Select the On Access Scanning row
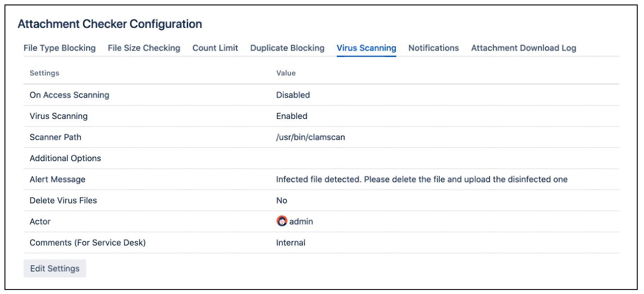The width and height of the screenshot is (644, 294). (x=69, y=95)
